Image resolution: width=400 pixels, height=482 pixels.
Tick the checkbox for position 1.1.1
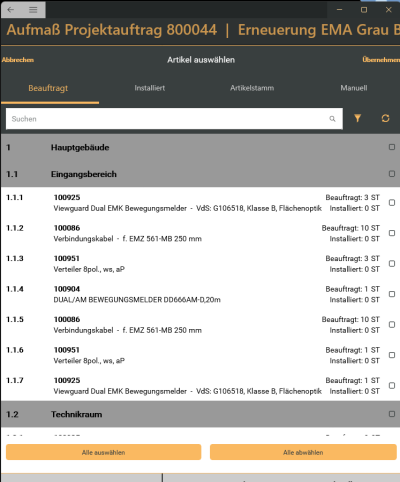392,203
